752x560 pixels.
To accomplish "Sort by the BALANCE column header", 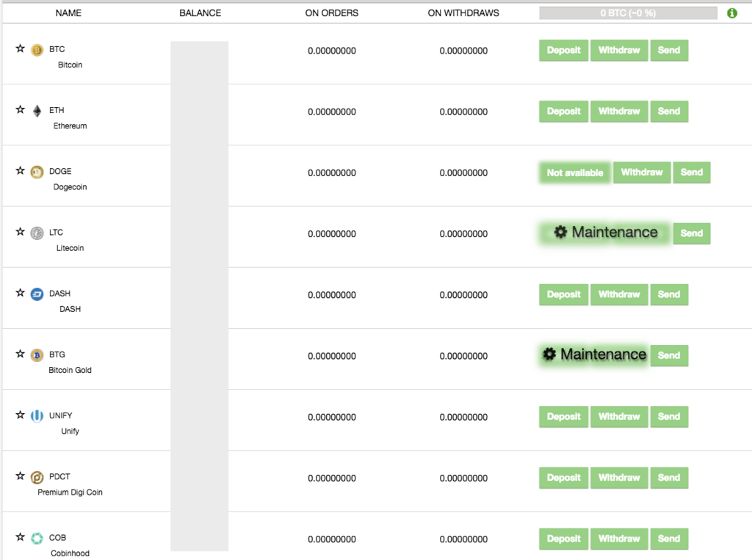I will click(200, 13).
